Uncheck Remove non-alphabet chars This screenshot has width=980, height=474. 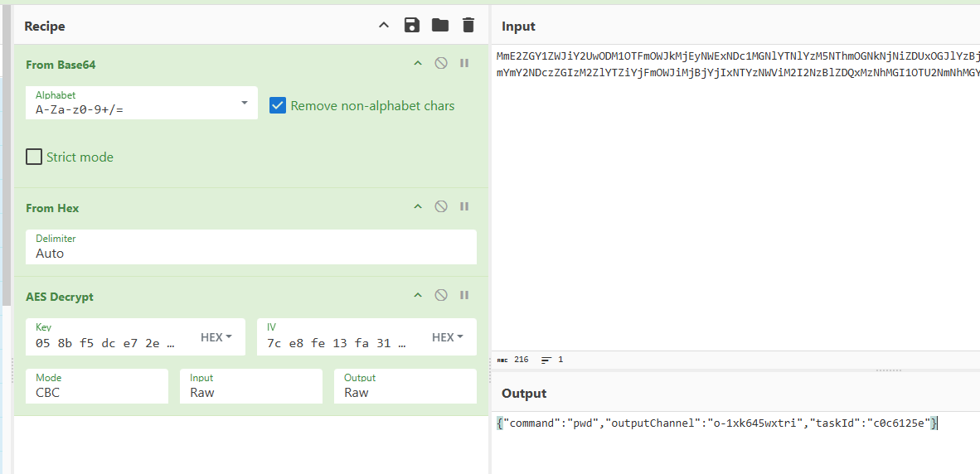pyautogui.click(x=278, y=106)
